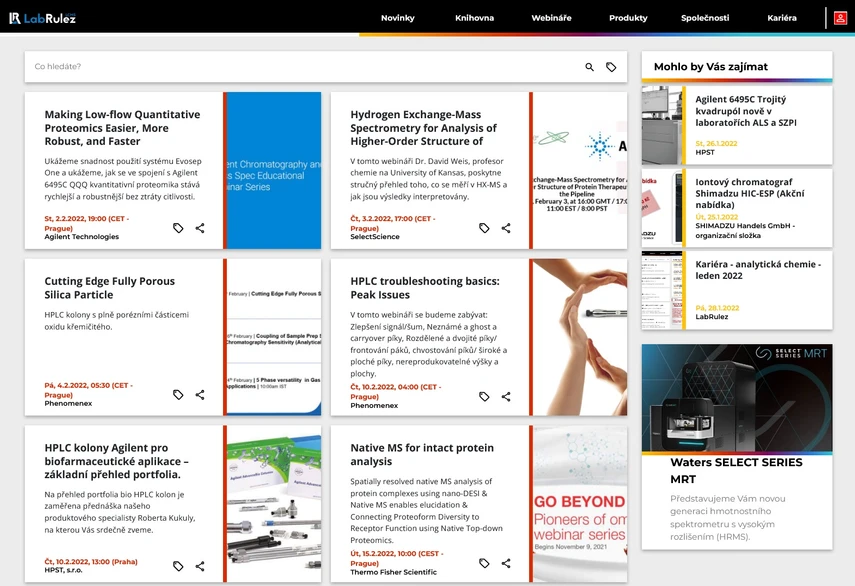Go to the Společnosti menu
The height and width of the screenshot is (586, 855).
[705, 18]
